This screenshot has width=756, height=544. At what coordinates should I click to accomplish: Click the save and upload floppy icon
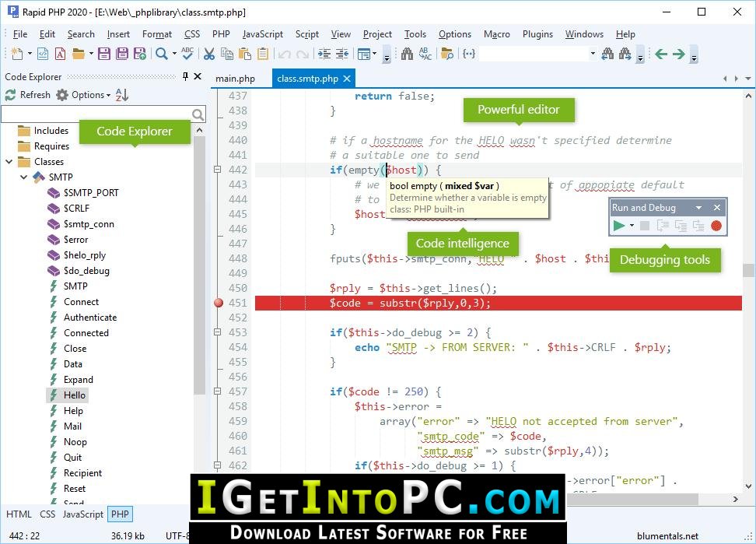pos(140,54)
